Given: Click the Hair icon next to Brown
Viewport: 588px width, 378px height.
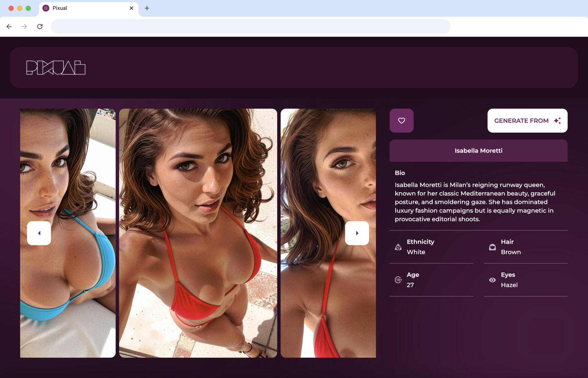Looking at the screenshot, I should pos(492,247).
